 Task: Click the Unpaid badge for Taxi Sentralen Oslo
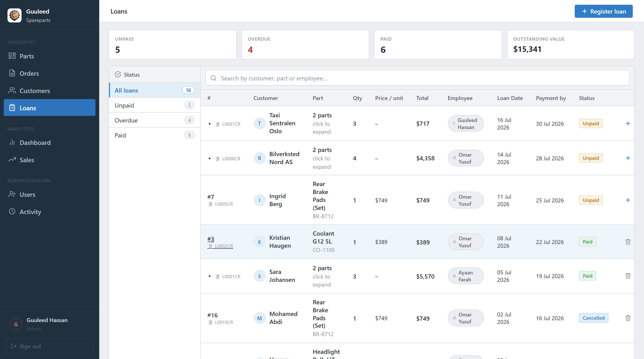[591, 123]
